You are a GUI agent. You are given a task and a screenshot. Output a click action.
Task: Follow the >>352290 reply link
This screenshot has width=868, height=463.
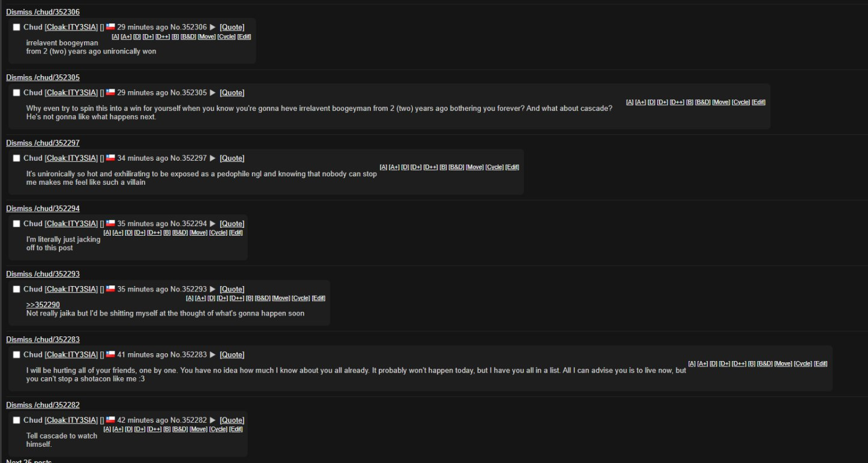click(x=43, y=305)
